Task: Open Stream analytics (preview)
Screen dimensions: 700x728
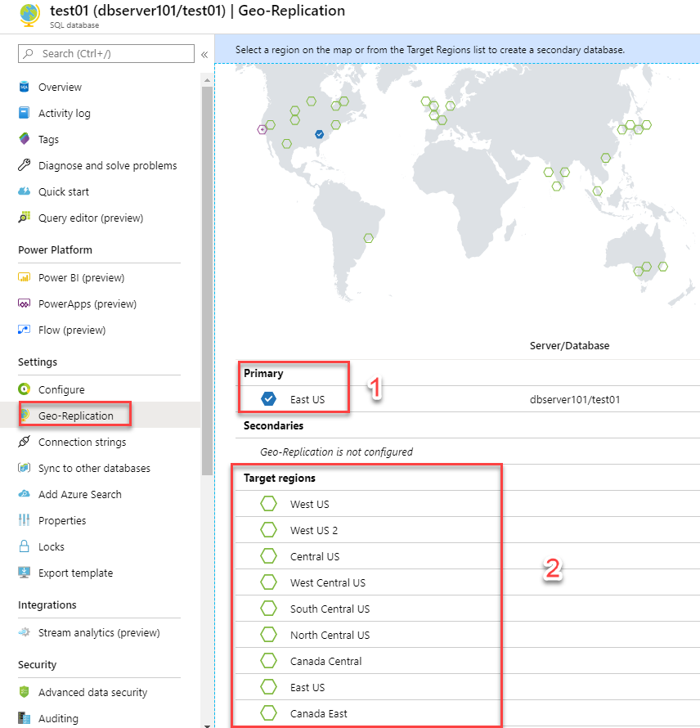Action: click(x=99, y=632)
